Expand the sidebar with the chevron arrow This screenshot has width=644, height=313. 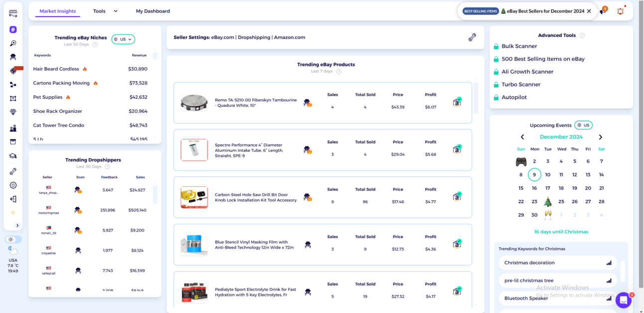point(17,226)
